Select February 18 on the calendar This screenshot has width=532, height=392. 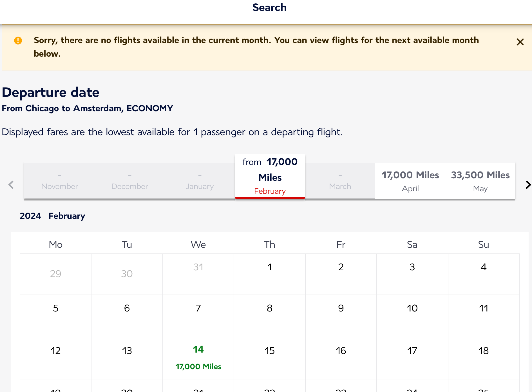pyautogui.click(x=483, y=358)
